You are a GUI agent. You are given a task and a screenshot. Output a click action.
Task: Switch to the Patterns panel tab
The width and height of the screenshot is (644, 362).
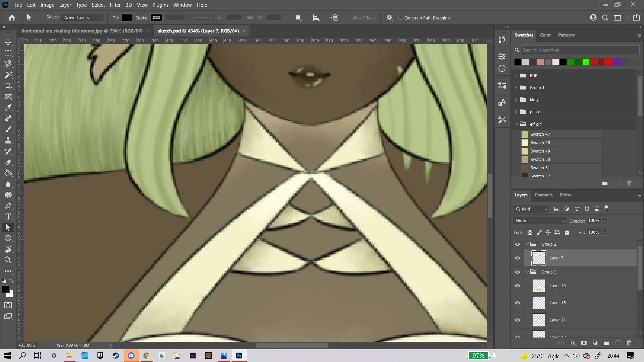pos(566,35)
